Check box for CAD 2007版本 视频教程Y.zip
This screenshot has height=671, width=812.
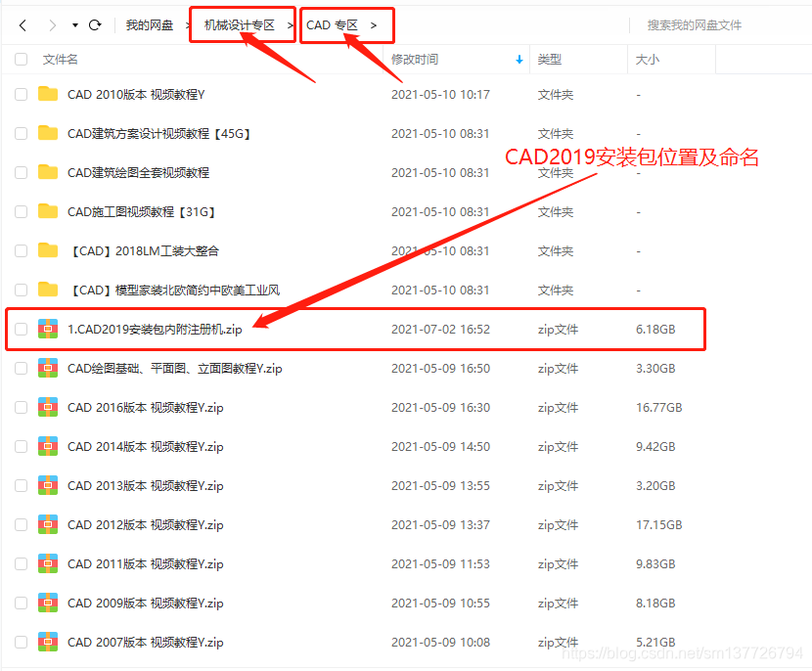tap(22, 642)
